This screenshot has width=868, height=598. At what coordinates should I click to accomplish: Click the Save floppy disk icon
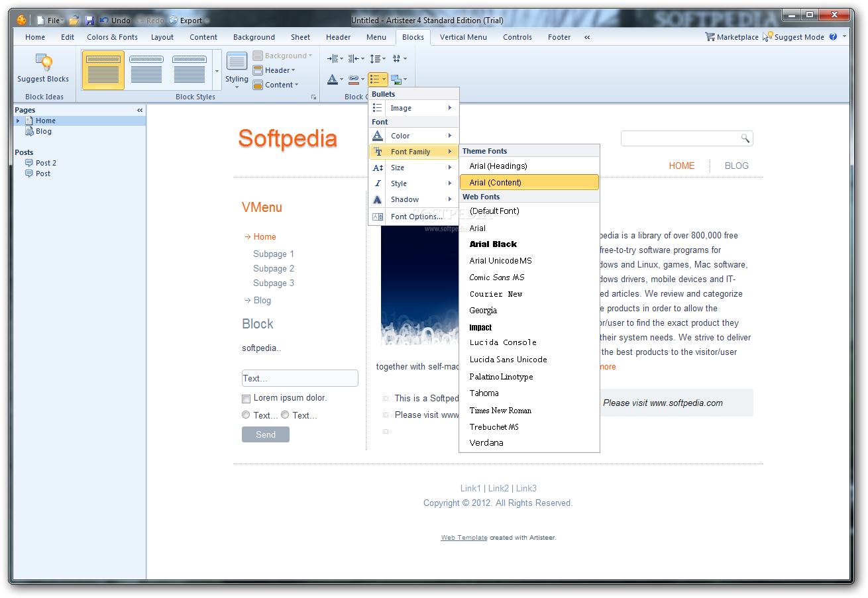point(89,21)
